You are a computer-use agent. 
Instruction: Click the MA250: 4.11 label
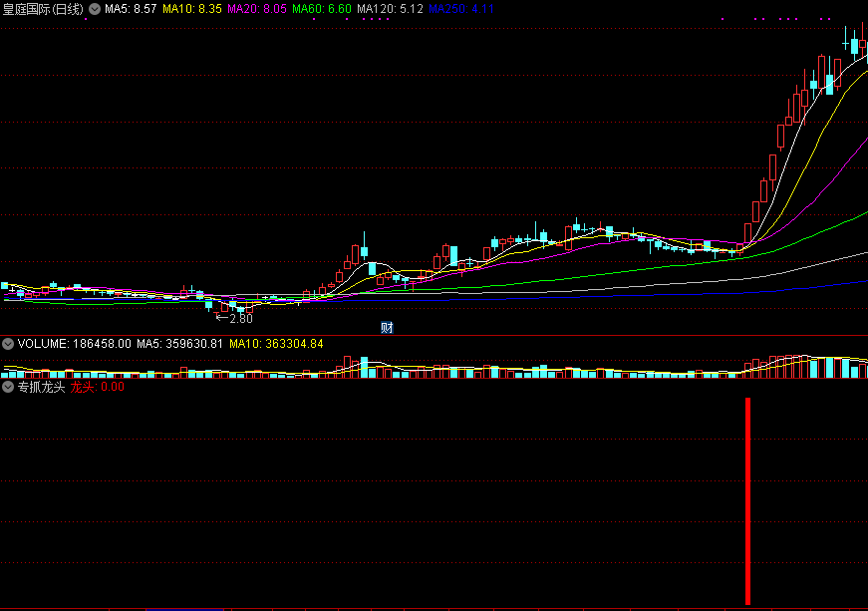[x=461, y=9]
